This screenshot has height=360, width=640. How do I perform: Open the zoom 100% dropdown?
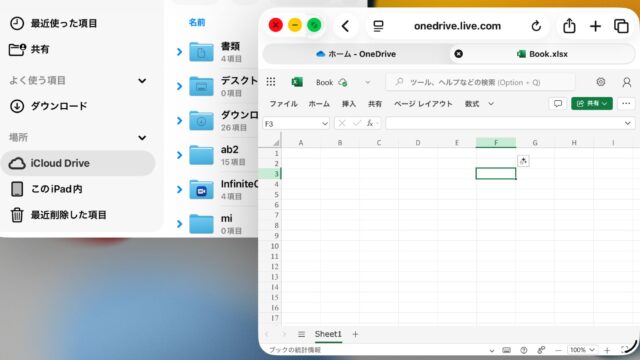[582, 350]
